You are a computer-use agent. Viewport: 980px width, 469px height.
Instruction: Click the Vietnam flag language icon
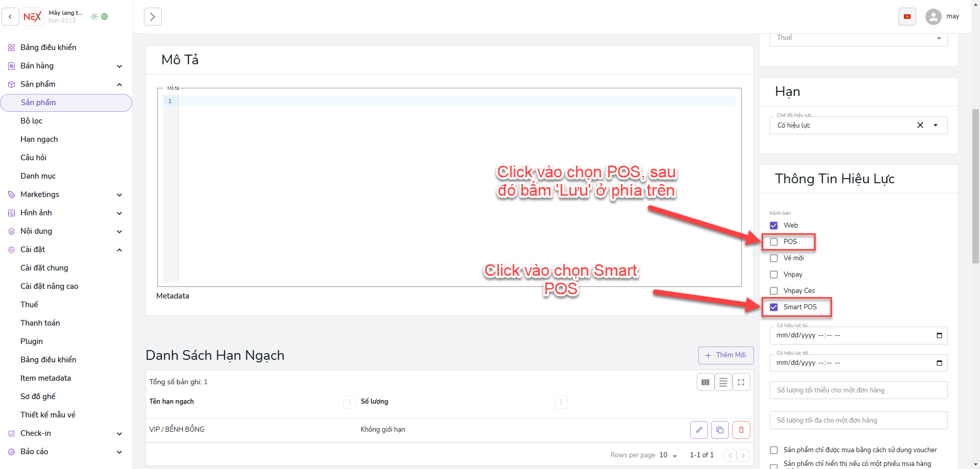[907, 16]
